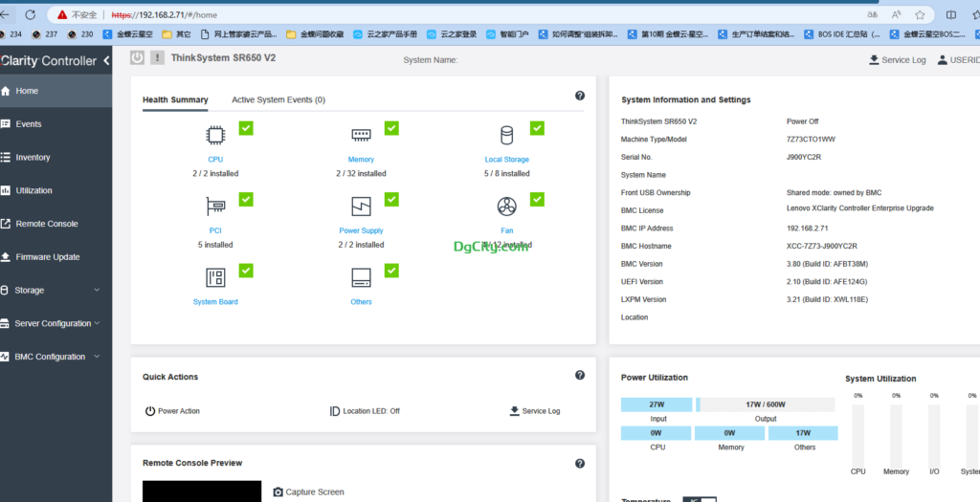Expand the Server Configuration sidebar menu

[x=56, y=323]
